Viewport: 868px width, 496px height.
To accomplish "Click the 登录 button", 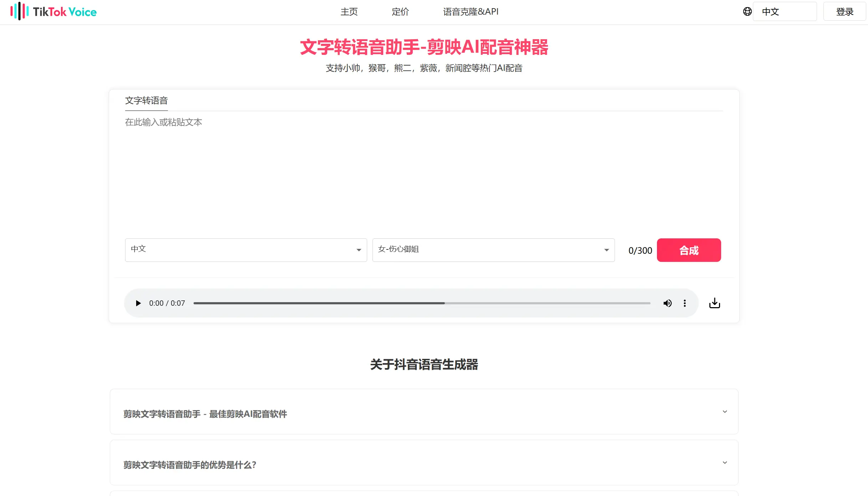I will pyautogui.click(x=844, y=11).
